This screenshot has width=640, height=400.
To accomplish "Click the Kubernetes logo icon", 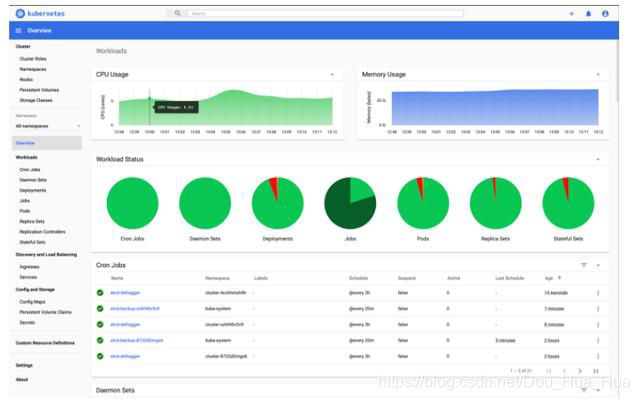I will pyautogui.click(x=20, y=13).
